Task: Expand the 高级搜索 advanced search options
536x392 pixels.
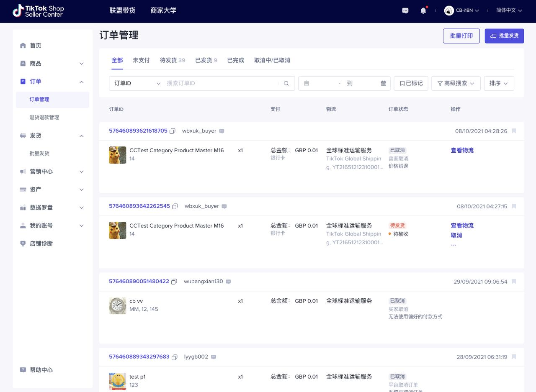Action: point(456,83)
